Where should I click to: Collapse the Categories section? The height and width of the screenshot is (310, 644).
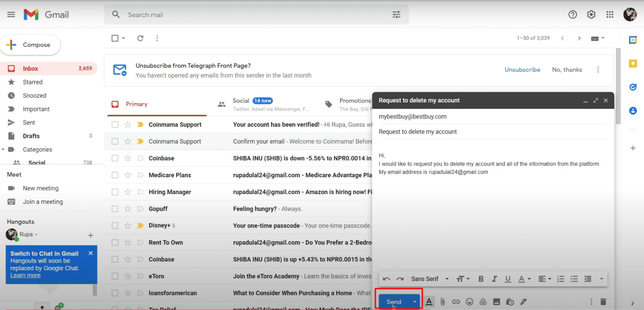(4, 150)
